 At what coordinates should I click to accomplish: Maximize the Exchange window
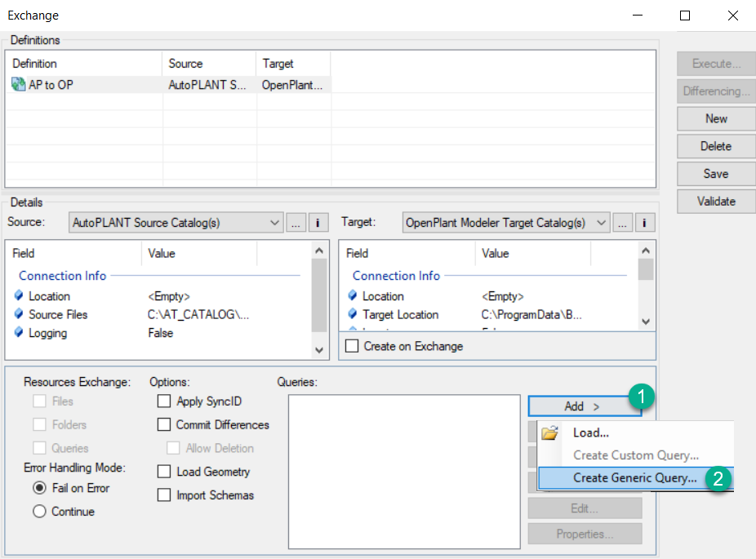point(685,16)
